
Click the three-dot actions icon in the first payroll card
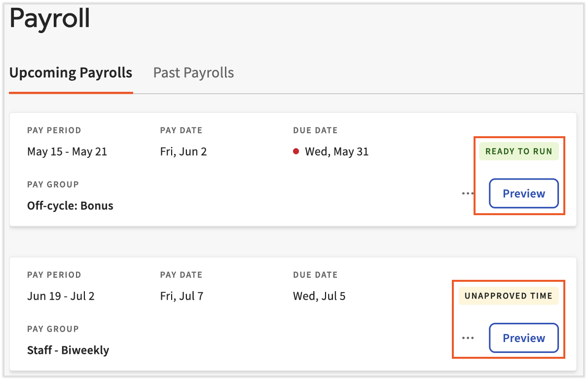click(467, 193)
